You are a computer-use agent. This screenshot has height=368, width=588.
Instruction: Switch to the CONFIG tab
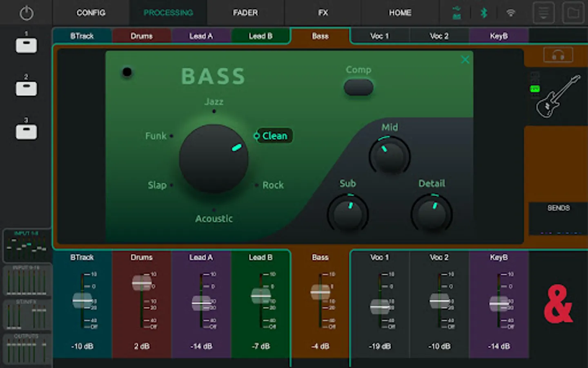pos(91,13)
